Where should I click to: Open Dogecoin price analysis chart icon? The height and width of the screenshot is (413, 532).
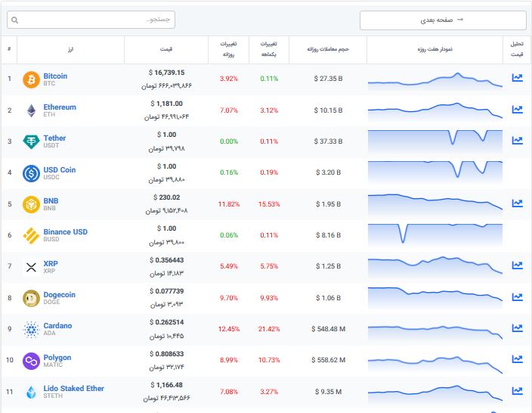click(x=517, y=297)
